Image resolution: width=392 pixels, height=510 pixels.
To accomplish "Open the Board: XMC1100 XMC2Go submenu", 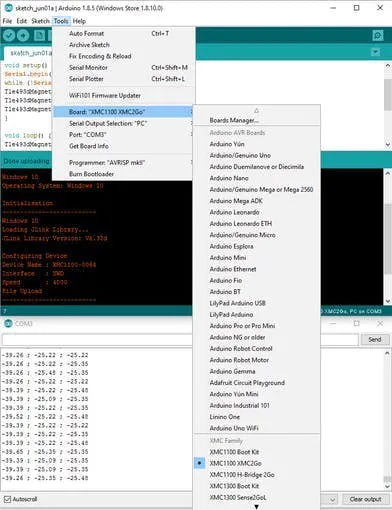I will (123, 112).
